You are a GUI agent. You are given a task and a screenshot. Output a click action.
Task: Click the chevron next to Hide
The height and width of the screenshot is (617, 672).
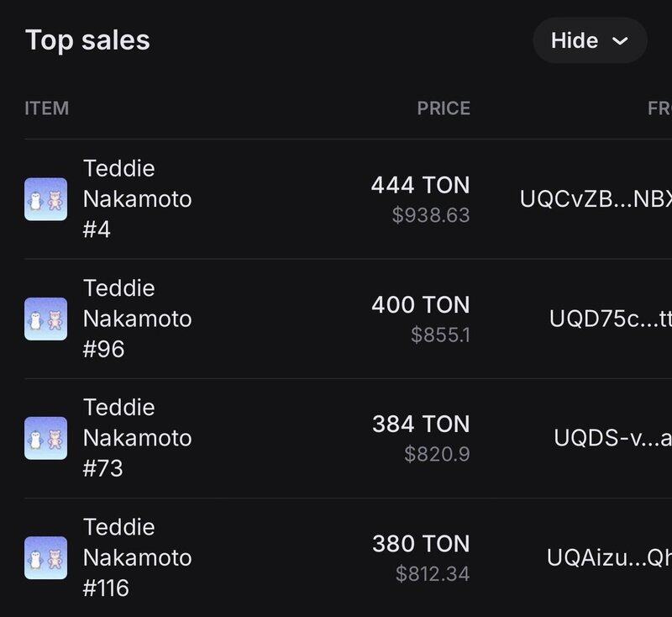click(621, 41)
